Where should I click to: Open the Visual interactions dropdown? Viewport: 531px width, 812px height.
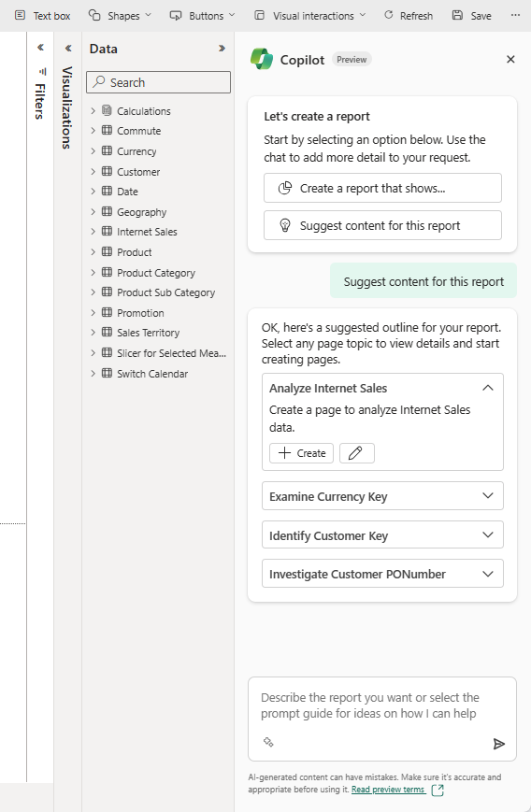click(309, 16)
